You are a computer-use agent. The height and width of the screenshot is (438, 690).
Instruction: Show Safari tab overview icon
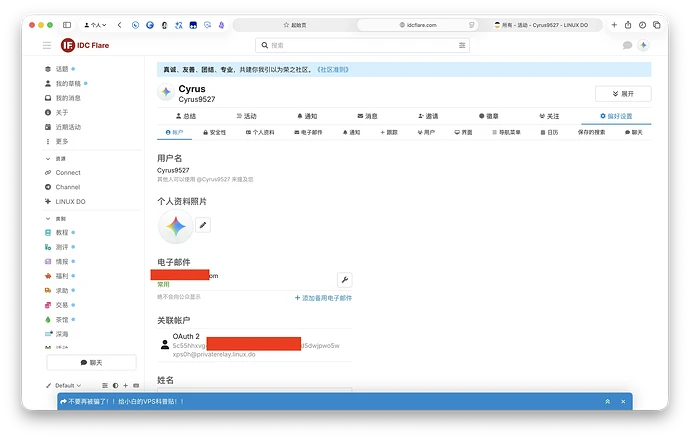657,25
